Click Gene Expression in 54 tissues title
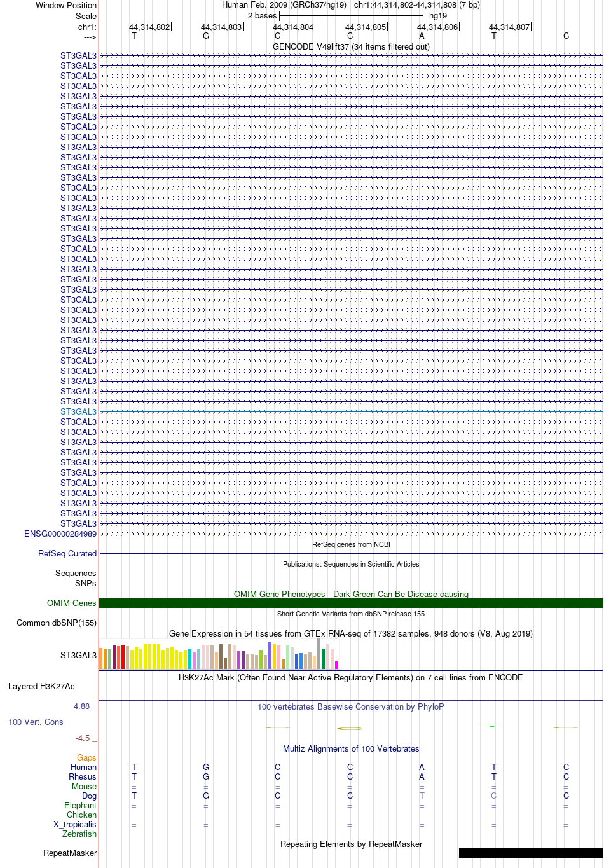 [351, 633]
